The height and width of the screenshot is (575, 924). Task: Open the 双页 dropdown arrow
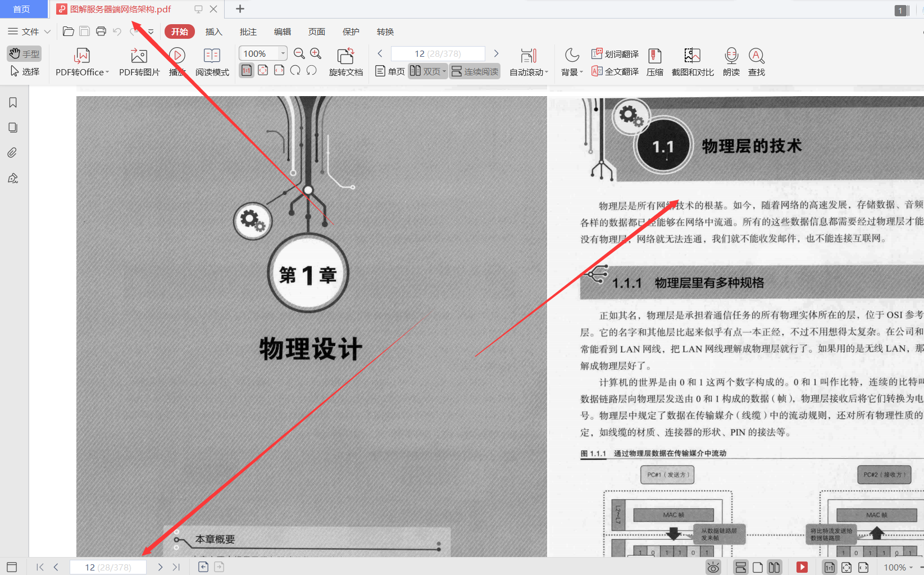(444, 71)
